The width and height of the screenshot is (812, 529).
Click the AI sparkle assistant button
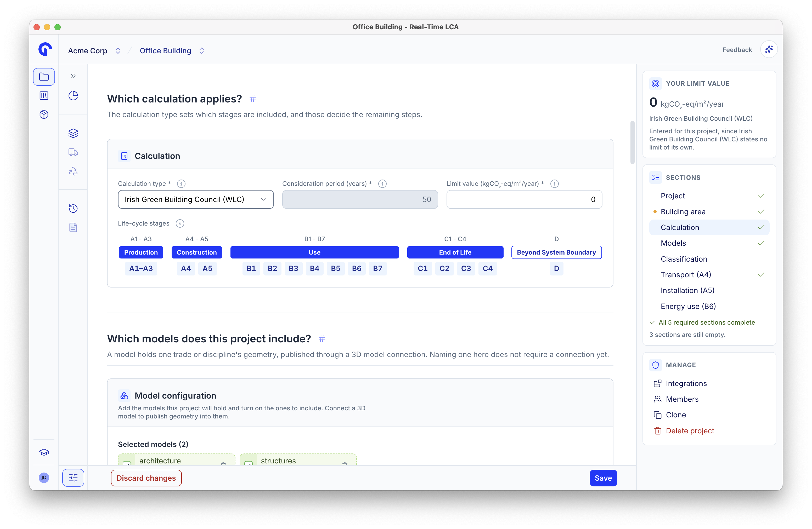point(769,50)
